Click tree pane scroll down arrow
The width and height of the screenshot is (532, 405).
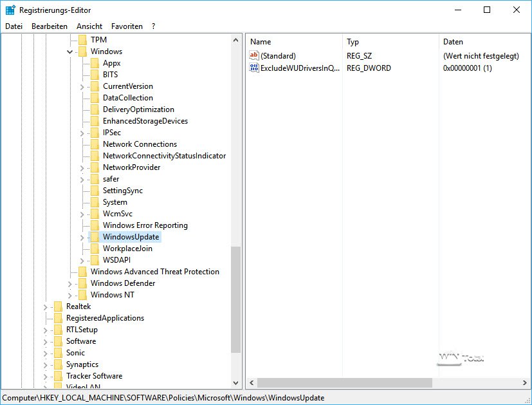236,382
